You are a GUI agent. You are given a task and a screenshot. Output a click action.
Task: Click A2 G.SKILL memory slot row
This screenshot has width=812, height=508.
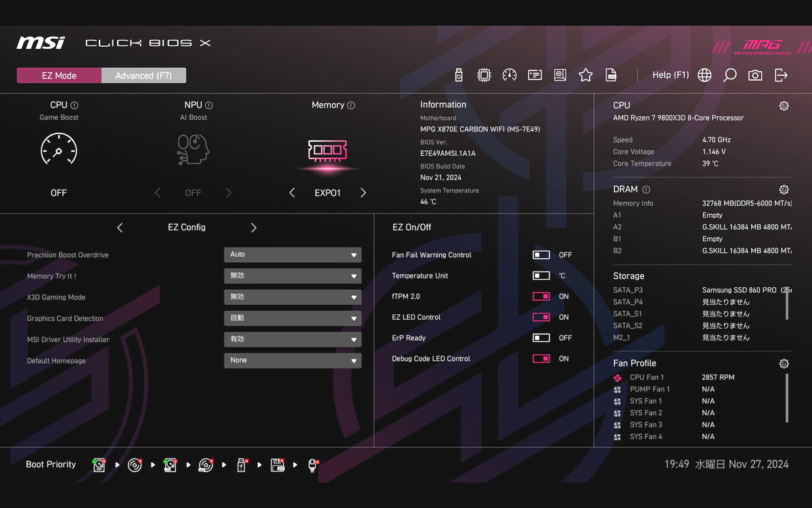click(x=702, y=228)
